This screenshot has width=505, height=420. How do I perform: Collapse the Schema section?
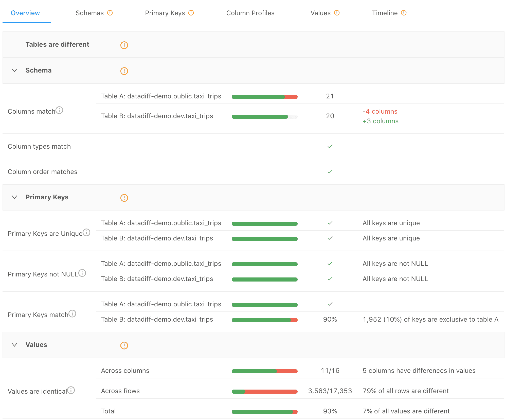point(14,71)
